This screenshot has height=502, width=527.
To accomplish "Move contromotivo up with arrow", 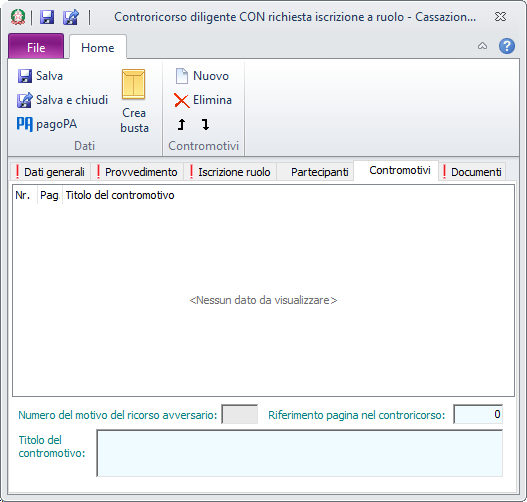I will 181,125.
